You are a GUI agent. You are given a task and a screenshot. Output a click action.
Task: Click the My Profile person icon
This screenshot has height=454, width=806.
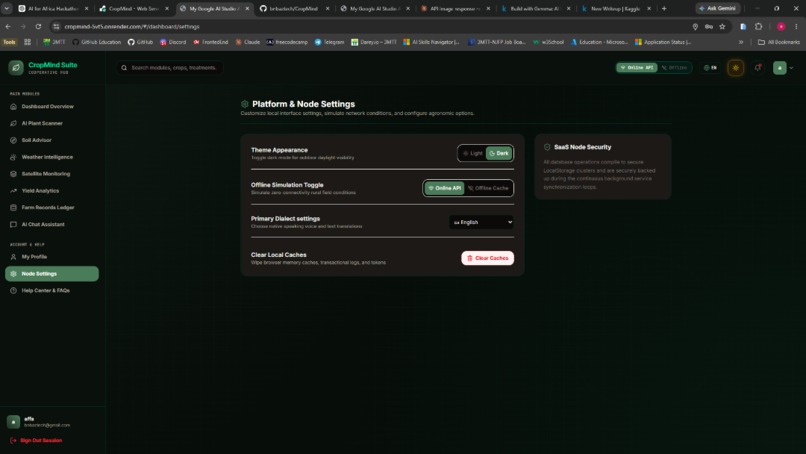coord(13,257)
